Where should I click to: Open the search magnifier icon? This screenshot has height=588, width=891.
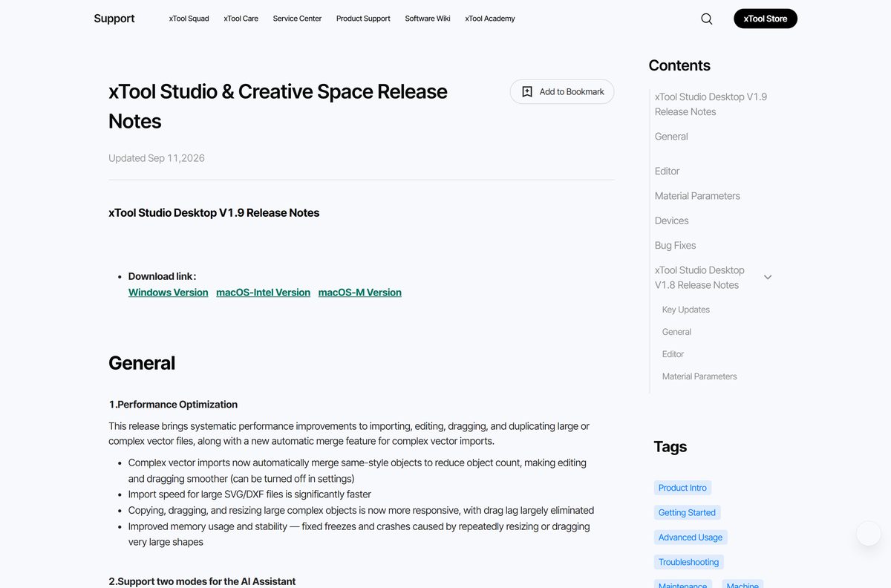click(707, 19)
